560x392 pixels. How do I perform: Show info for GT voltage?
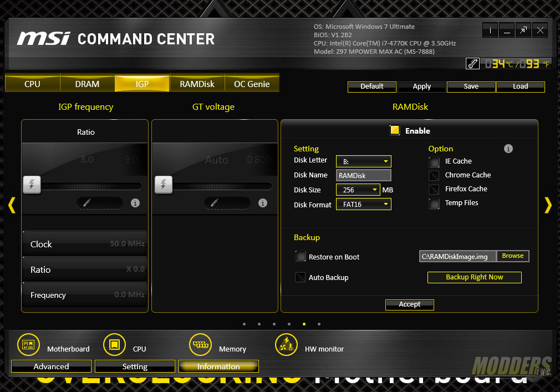(262, 203)
